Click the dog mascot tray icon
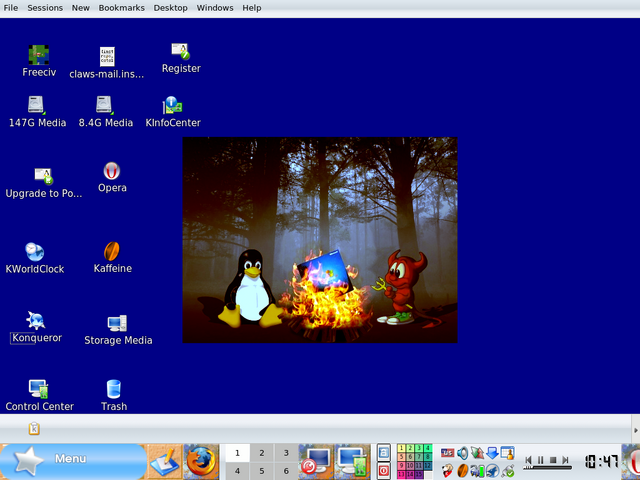This screenshot has height=480, width=640. pyautogui.click(x=448, y=471)
